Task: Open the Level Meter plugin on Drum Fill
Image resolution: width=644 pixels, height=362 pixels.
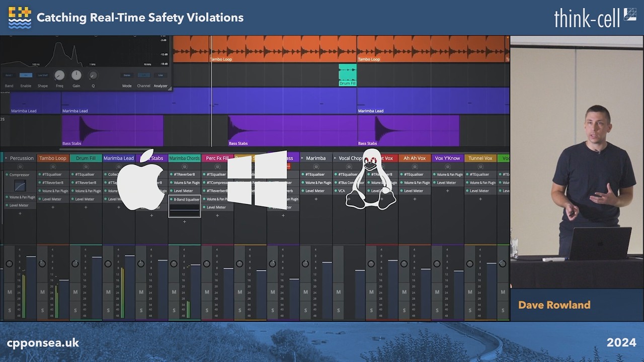Action: coord(86,199)
